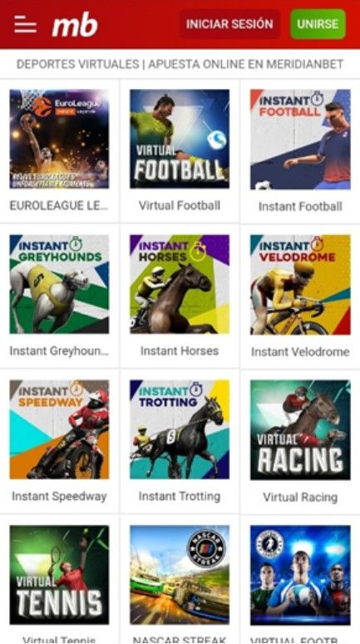This screenshot has height=644, width=360.
Task: Click the Instant Speedway caption text
Action: coord(59,496)
